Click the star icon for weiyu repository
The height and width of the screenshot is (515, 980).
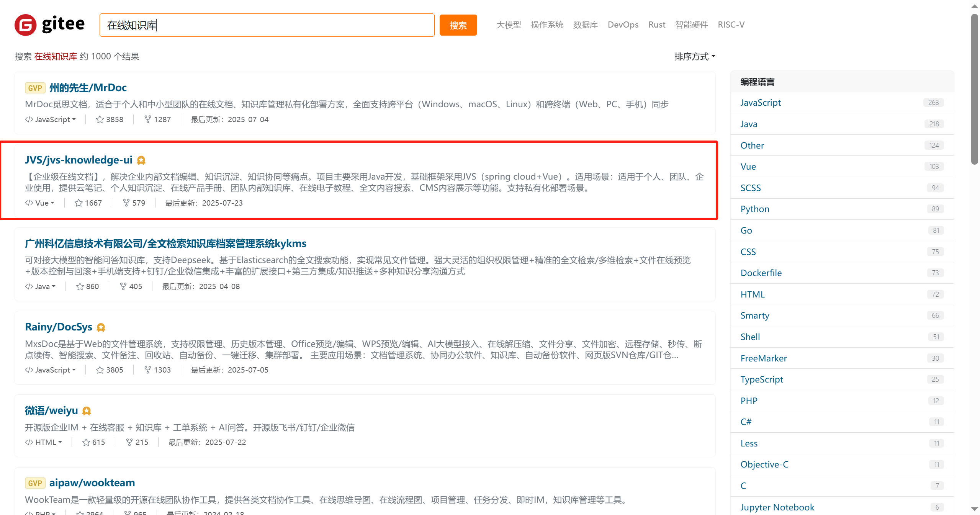tap(86, 442)
